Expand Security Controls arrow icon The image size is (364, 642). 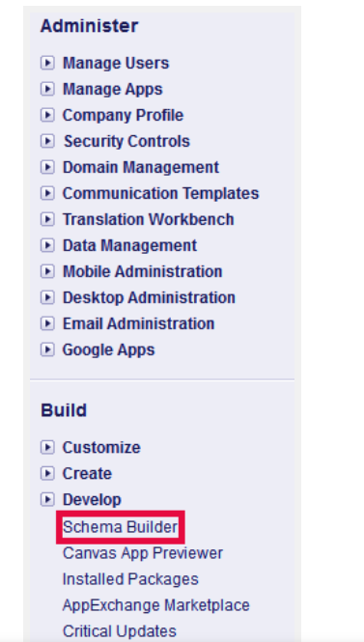tap(47, 141)
